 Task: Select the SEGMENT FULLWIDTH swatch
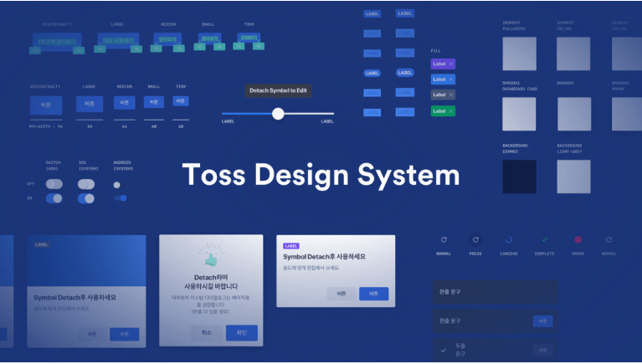coord(520,54)
